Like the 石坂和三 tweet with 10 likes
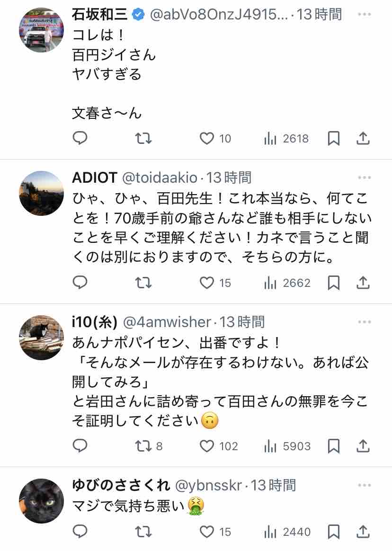 [207, 138]
